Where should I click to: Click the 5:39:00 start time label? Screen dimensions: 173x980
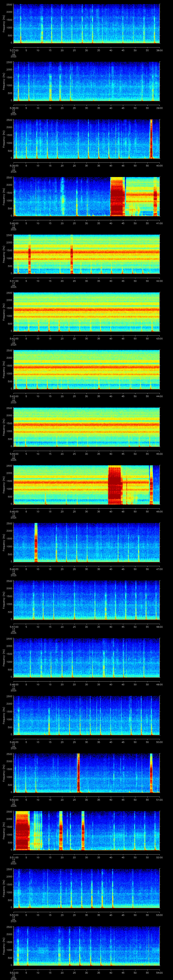click(14, 166)
